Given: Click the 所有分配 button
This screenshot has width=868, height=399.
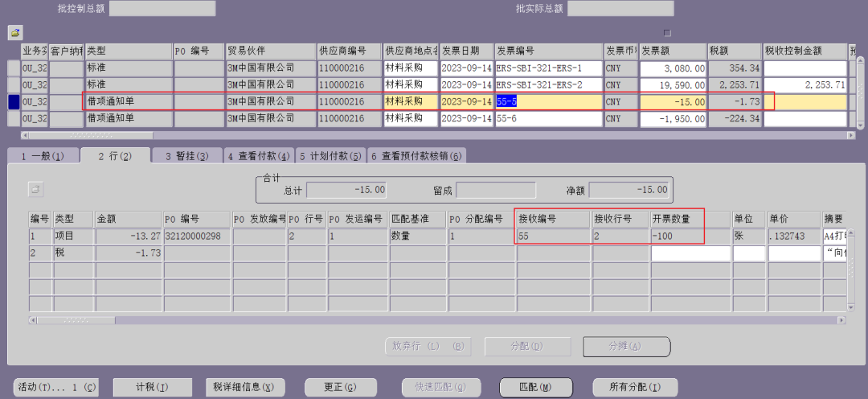Looking at the screenshot, I should coord(635,387).
